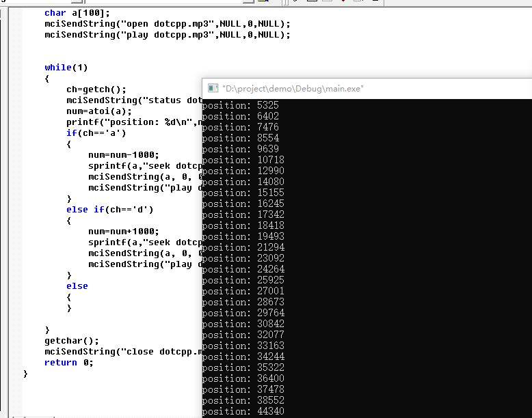Screen dimensions: 532x418
Task: Click the else if(ch=='d') line
Action: click(x=110, y=210)
